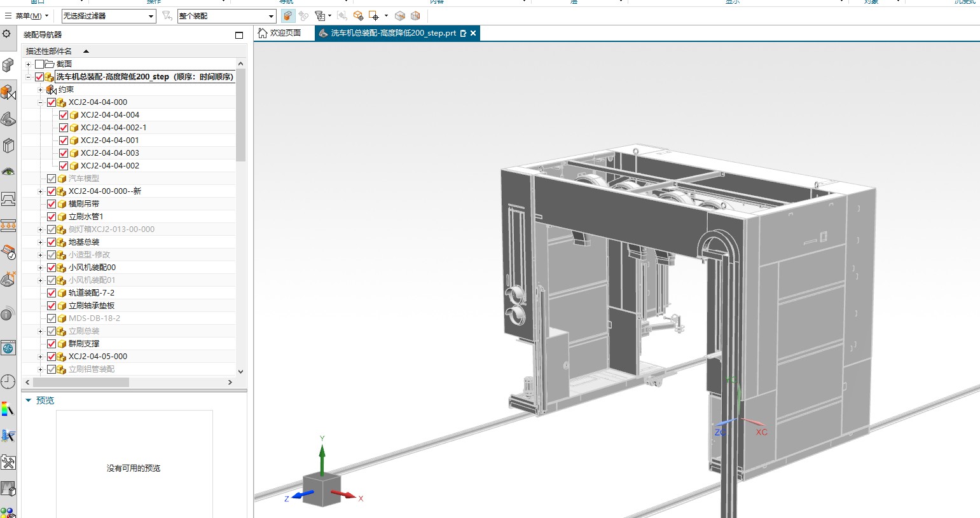The height and width of the screenshot is (518, 980).
Task: Click the navigator horizontal scrollbar thumb
Action: click(81, 382)
